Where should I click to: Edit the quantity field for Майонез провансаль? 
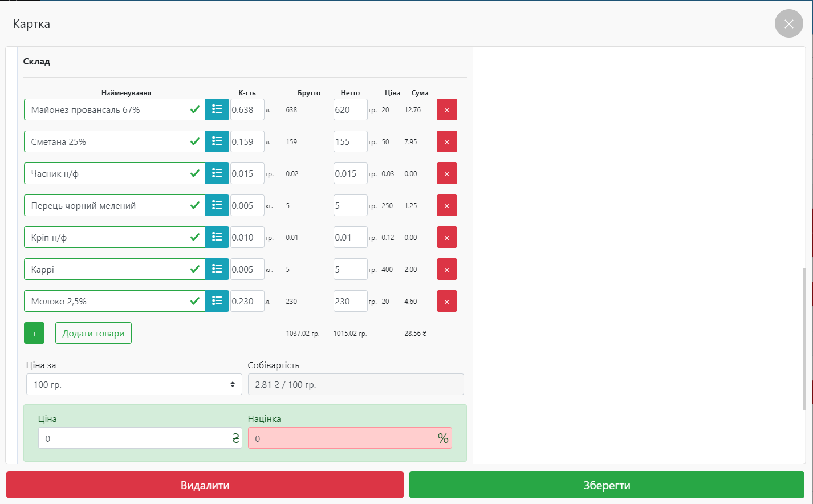coord(247,109)
